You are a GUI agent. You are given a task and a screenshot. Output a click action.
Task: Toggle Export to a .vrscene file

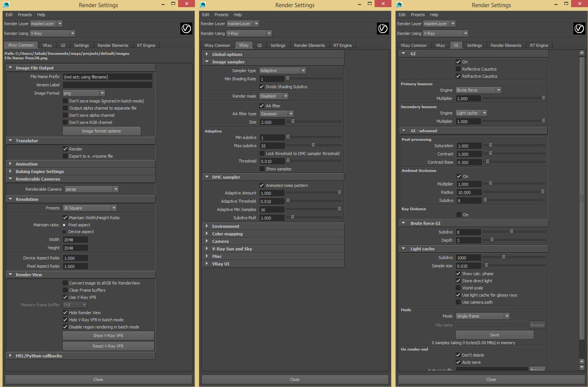pos(65,156)
